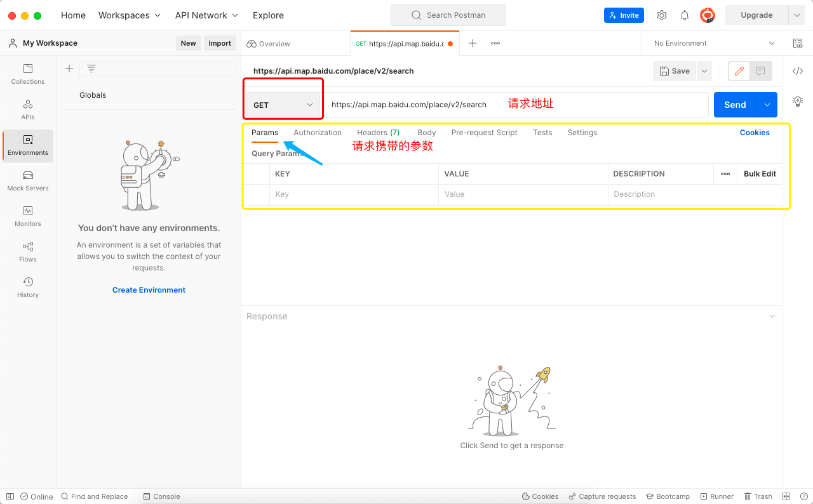Click Bulk Edit in params table
This screenshot has height=504, width=813.
tap(760, 174)
